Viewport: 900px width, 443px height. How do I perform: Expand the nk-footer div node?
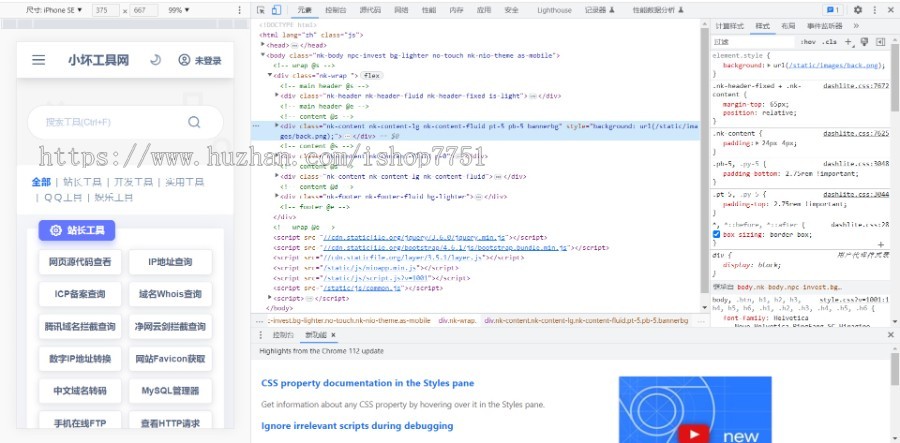click(277, 197)
